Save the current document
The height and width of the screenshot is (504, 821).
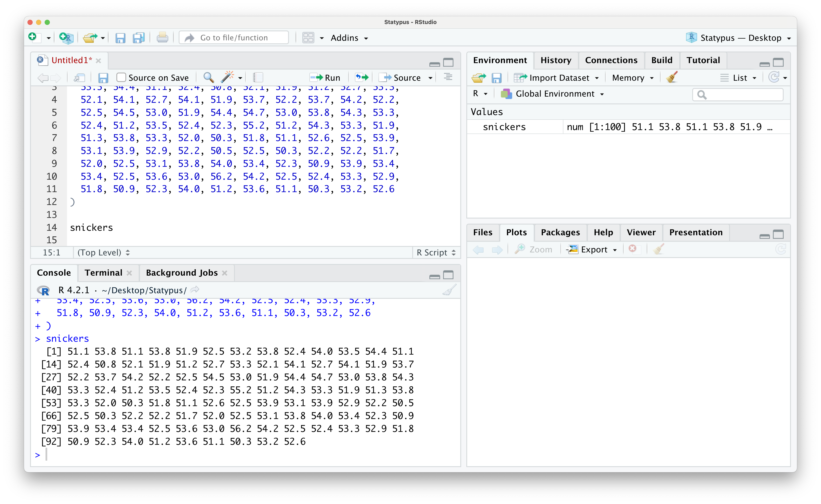[121, 38]
